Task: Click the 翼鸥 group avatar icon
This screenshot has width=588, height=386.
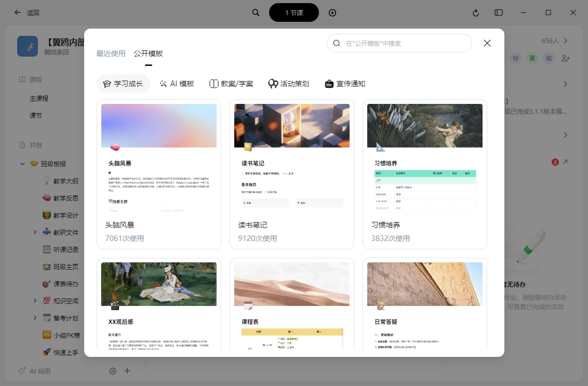Action: point(28,46)
